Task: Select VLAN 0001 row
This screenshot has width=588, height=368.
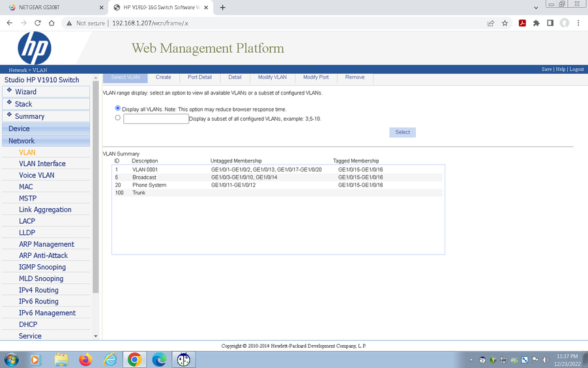Action: pos(277,170)
